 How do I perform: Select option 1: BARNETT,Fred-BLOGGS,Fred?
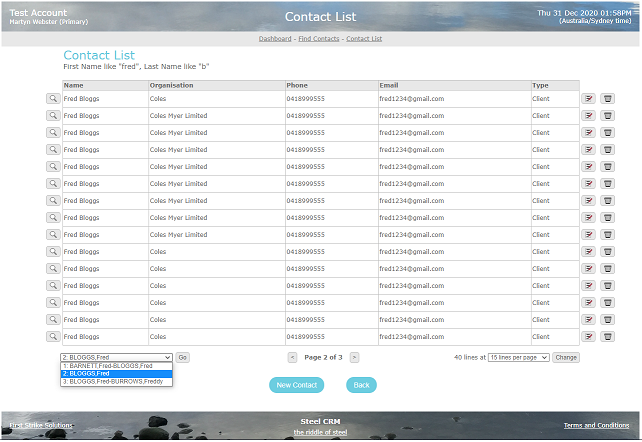pos(116,366)
